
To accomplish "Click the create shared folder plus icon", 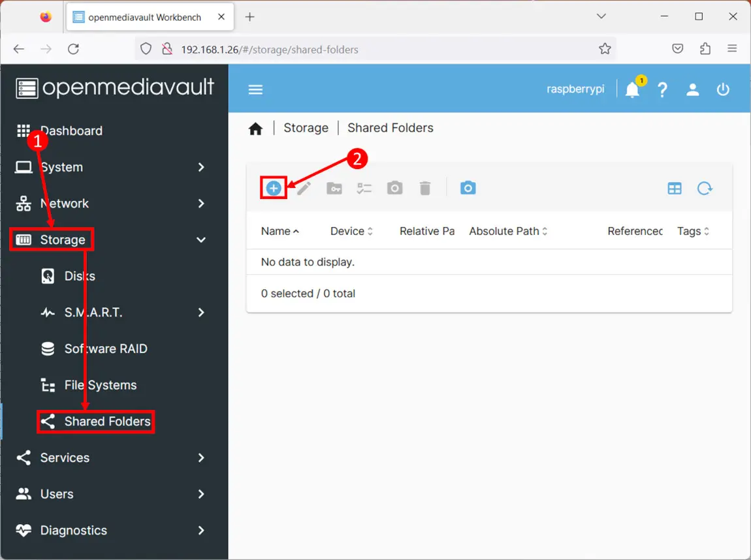I will tap(274, 189).
